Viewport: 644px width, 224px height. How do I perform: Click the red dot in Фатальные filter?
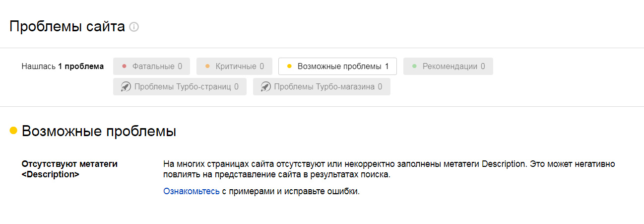click(x=124, y=66)
